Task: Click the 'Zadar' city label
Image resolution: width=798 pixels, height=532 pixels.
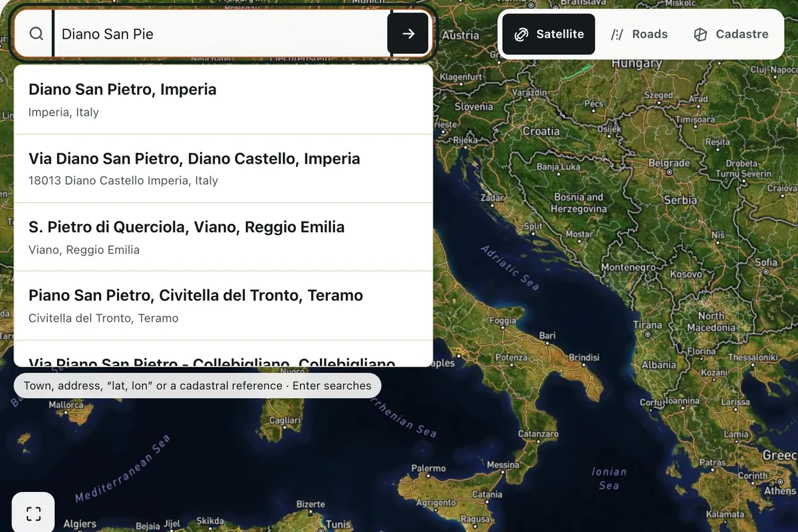Action: pos(492,198)
